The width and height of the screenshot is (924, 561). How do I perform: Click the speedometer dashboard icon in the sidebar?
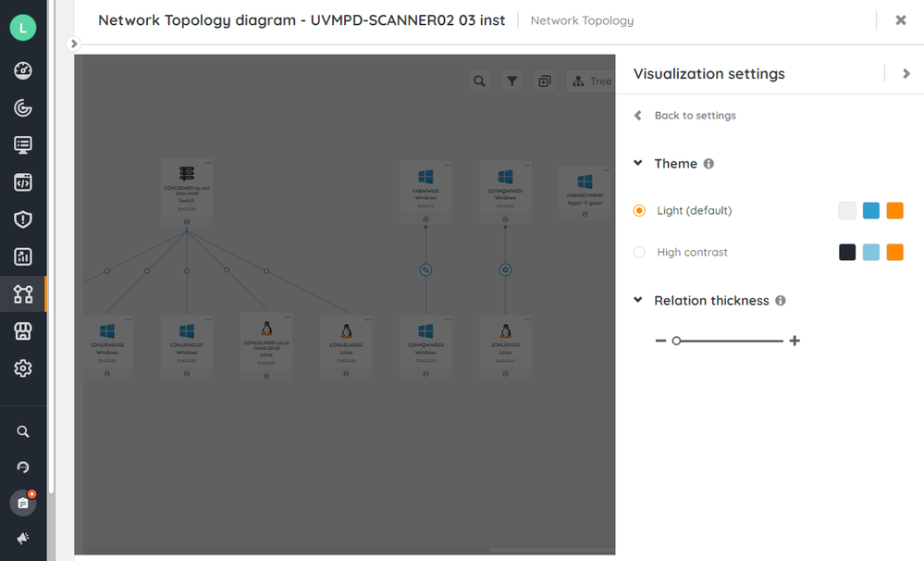[x=22, y=71]
